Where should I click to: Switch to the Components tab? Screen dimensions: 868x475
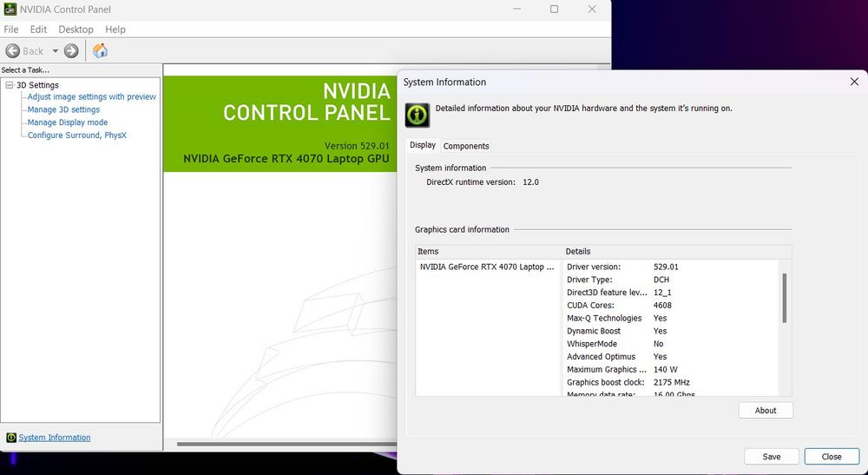coord(466,146)
